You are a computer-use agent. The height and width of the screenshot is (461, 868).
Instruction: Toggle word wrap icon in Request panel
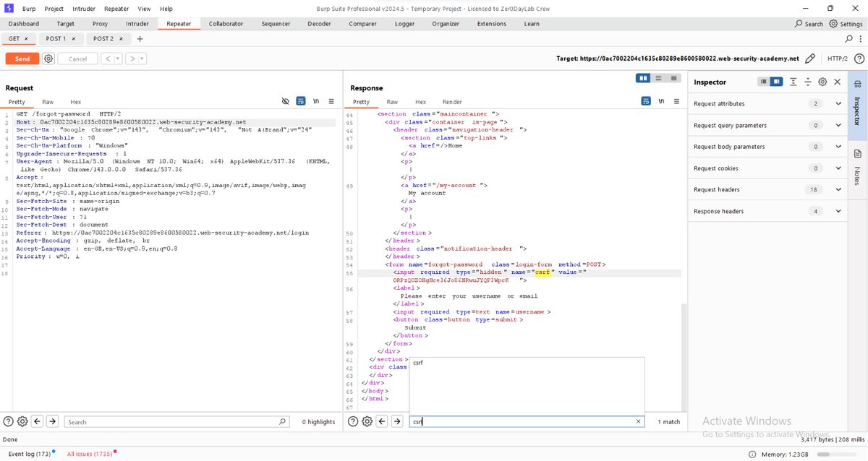coord(301,102)
